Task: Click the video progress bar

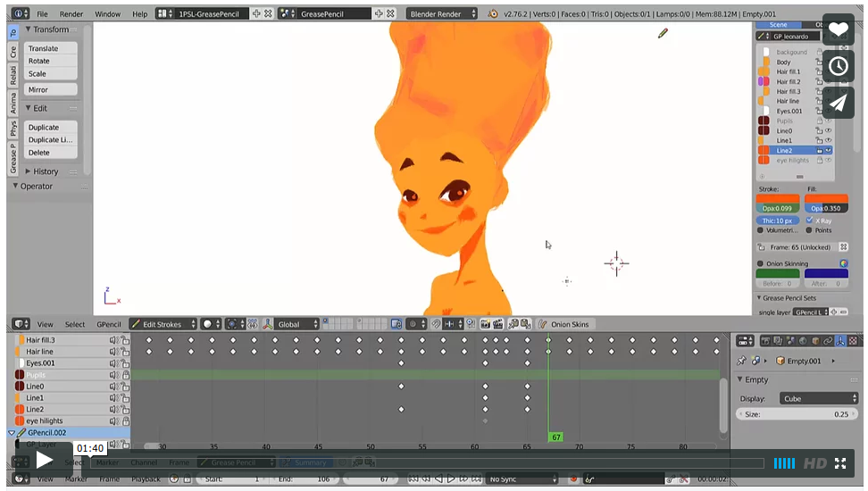Action: point(426,463)
